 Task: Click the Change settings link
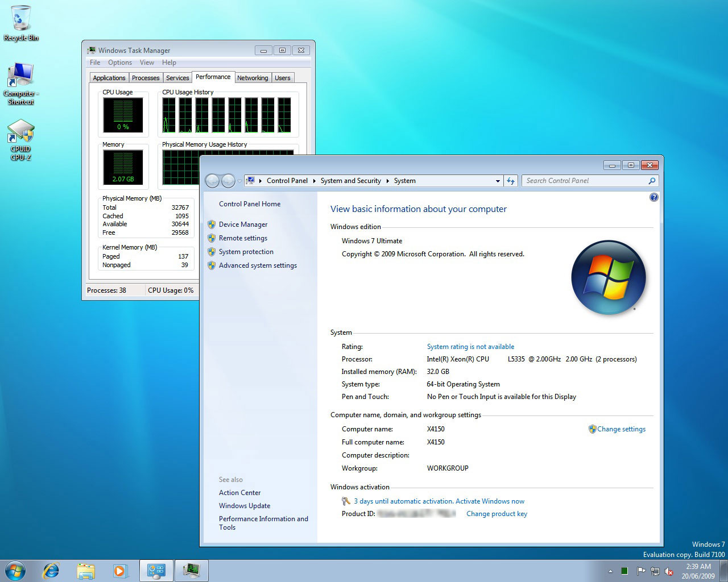(x=621, y=429)
